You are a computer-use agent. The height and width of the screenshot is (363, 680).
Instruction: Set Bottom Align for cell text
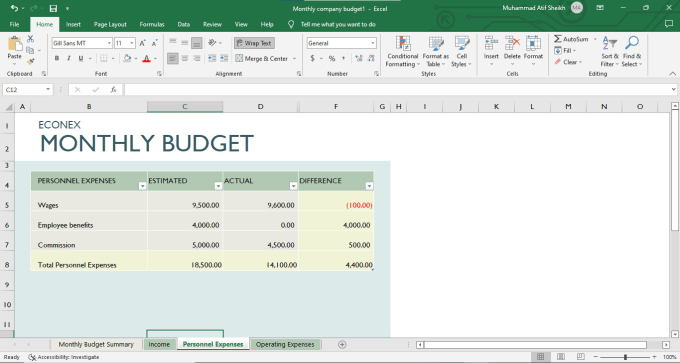pos(197,43)
